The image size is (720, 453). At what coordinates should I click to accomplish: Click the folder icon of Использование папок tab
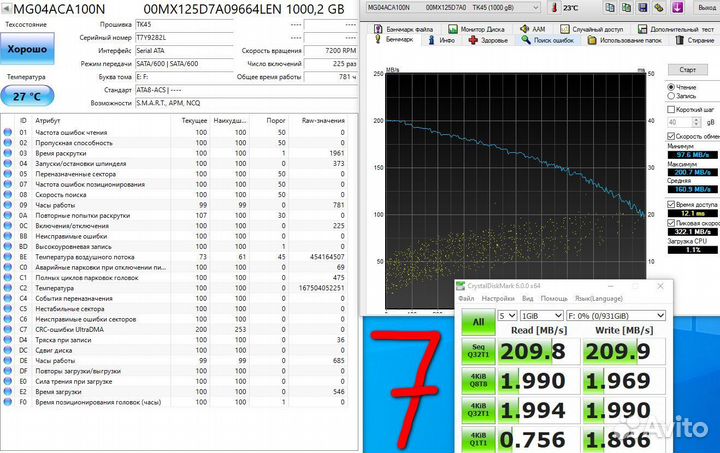point(592,40)
